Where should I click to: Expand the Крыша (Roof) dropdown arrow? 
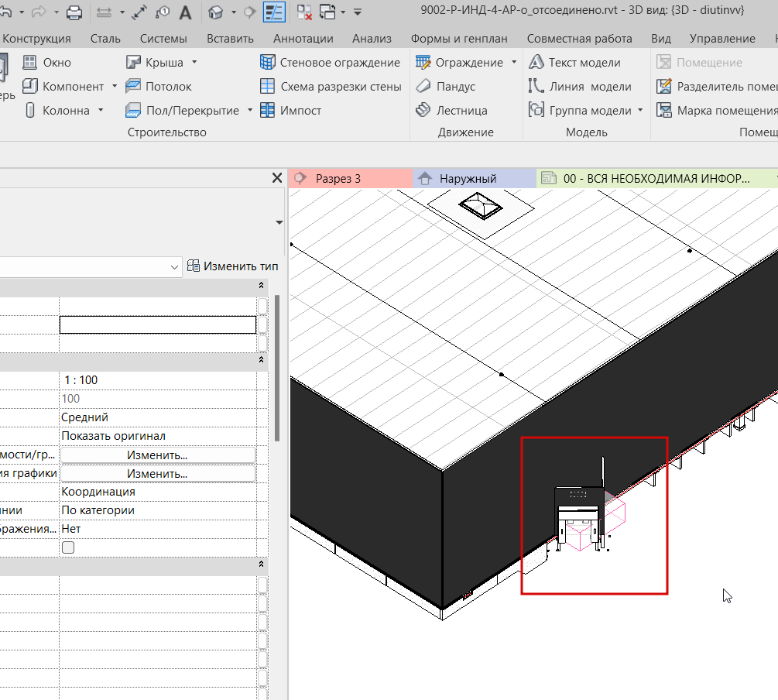click(194, 63)
